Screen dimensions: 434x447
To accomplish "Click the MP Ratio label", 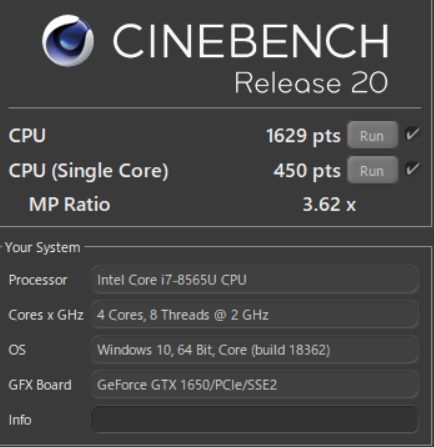I will 69,204.
